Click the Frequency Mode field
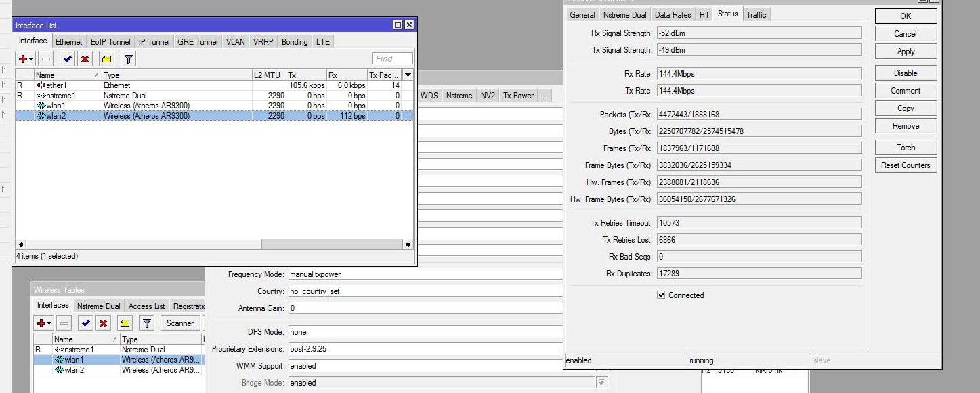The width and height of the screenshot is (980, 393). tap(425, 274)
